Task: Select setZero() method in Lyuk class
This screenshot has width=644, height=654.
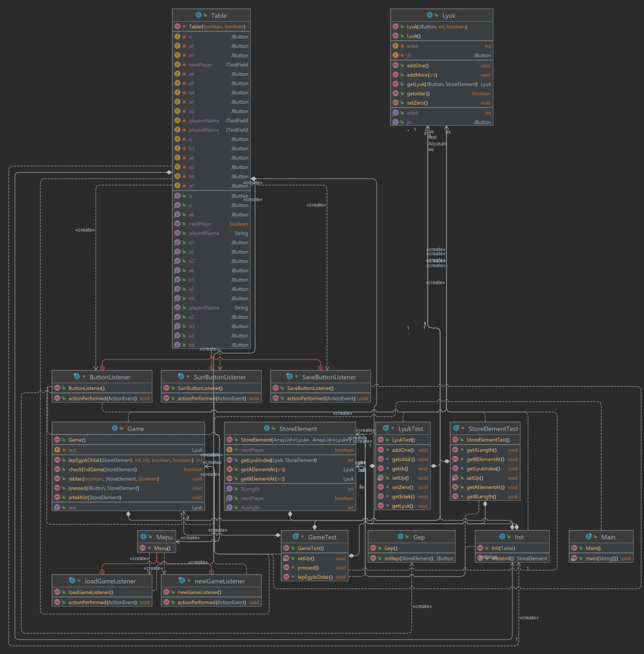Action: (442, 103)
